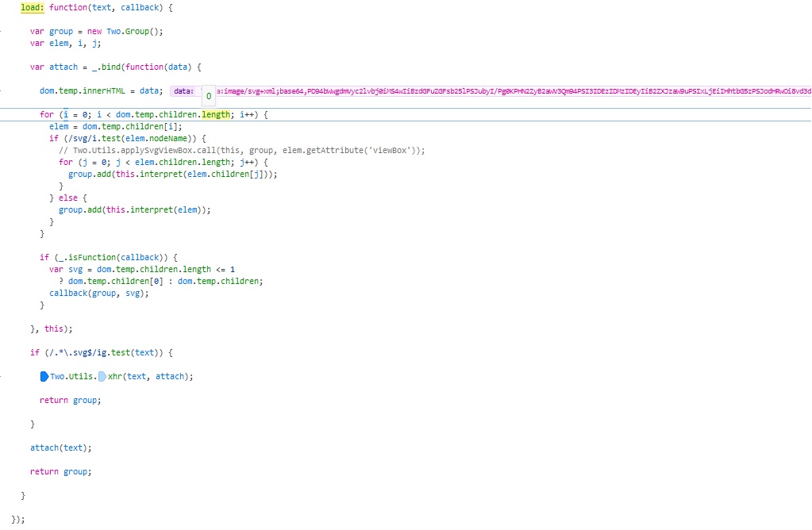The width and height of the screenshot is (812, 530).
Task: Click the gray data: inline value badge
Action: point(183,91)
